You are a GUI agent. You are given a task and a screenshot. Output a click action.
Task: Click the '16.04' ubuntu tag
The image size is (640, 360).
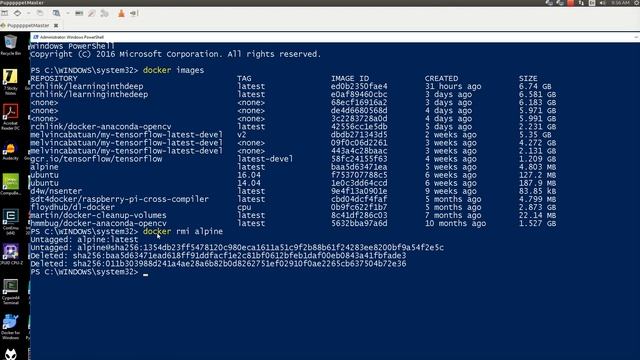pos(249,175)
